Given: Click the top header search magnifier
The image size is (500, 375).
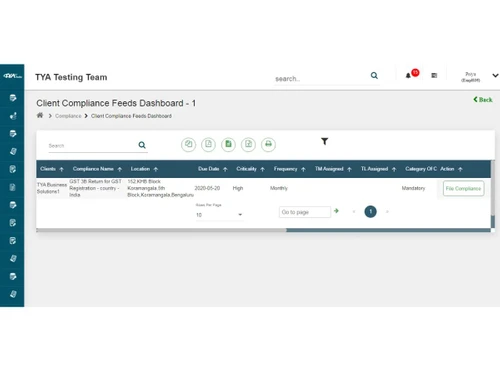Looking at the screenshot, I should point(374,76).
